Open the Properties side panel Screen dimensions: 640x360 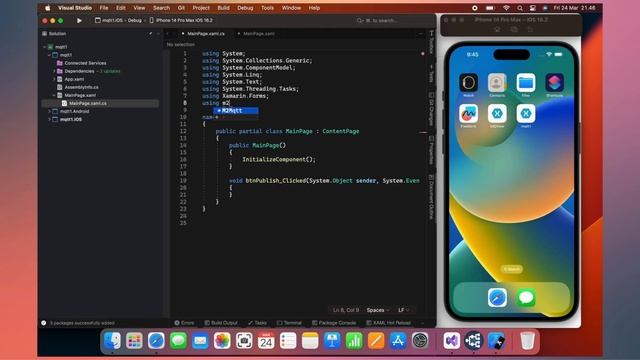(431, 150)
